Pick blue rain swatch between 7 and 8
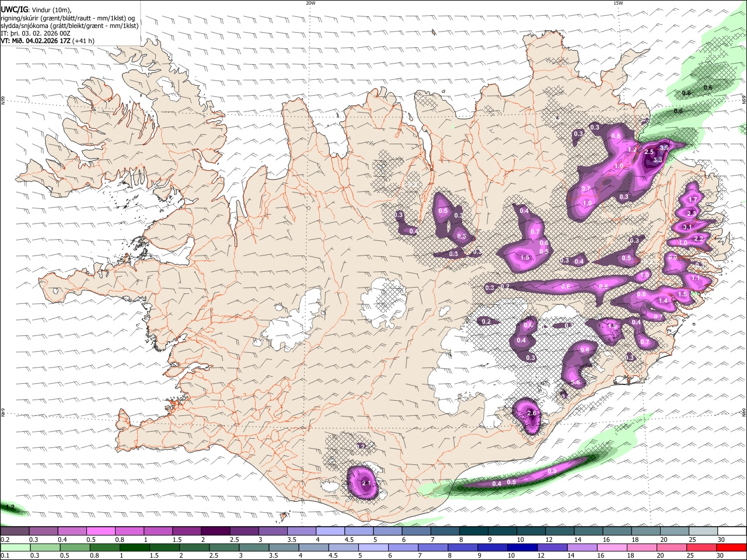 tap(432, 547)
